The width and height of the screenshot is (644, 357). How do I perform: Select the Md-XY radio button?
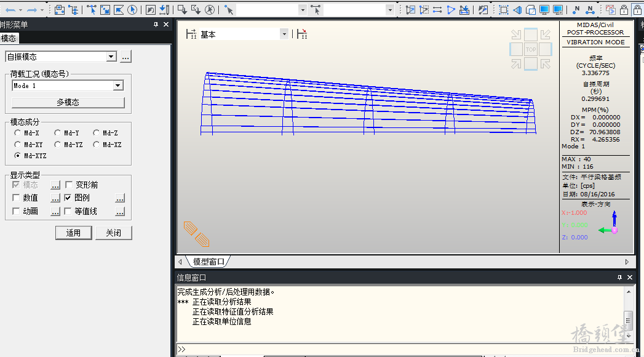click(x=17, y=144)
